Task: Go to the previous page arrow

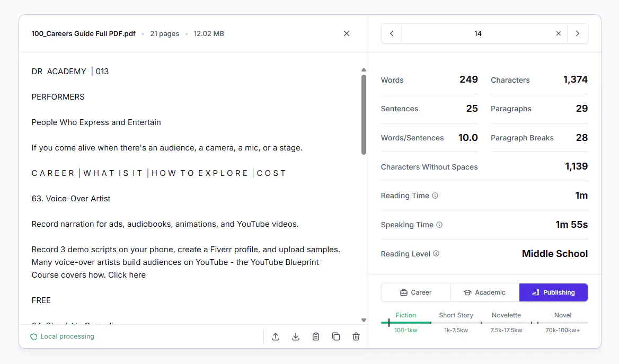Action: [392, 33]
